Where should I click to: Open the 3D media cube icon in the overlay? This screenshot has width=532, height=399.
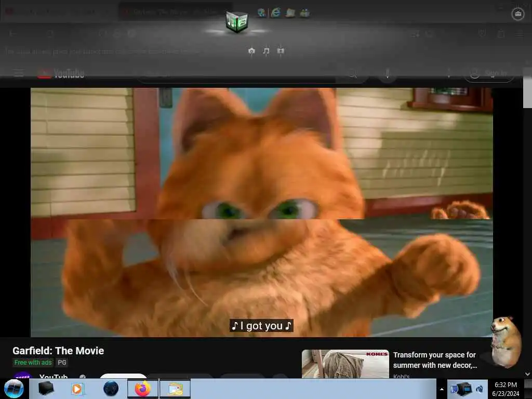pos(237,22)
